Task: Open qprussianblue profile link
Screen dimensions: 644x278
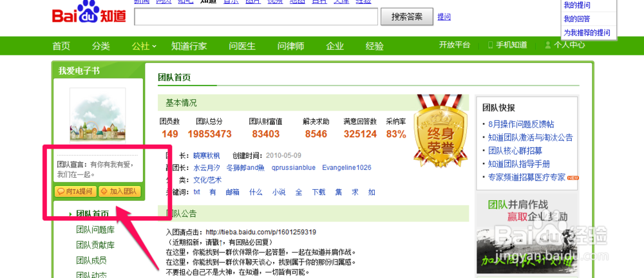Action: click(x=293, y=167)
